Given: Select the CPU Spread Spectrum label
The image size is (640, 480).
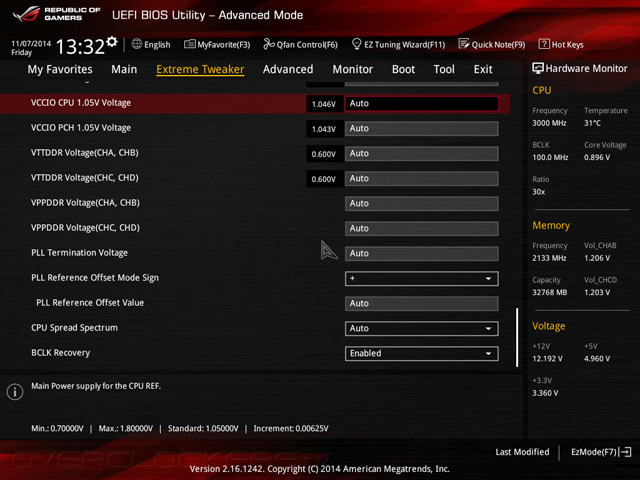Looking at the screenshot, I should coord(74,328).
